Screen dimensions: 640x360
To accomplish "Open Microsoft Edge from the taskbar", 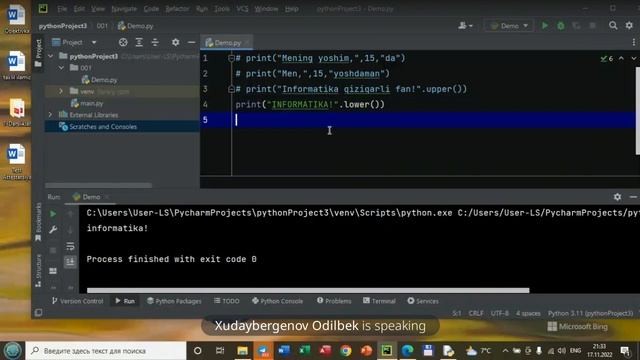I will pyautogui.click(x=407, y=351).
